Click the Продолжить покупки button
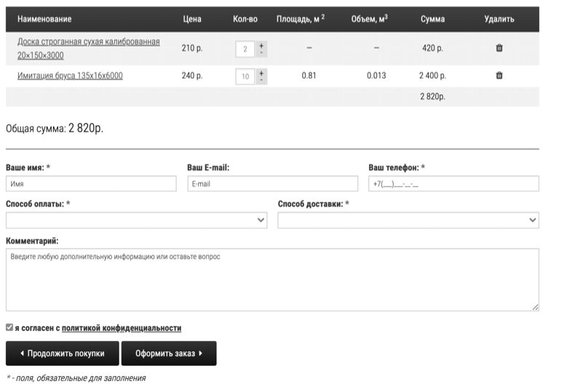 click(62, 353)
